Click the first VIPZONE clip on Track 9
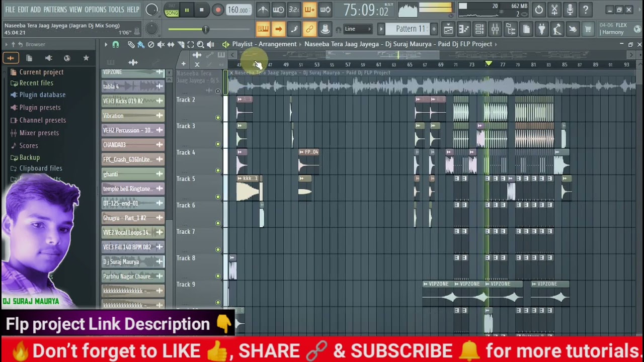The image size is (644, 362). 438,293
